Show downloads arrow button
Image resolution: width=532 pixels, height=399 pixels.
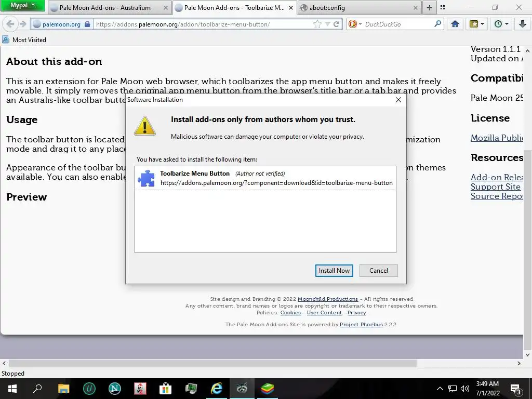[x=522, y=24]
